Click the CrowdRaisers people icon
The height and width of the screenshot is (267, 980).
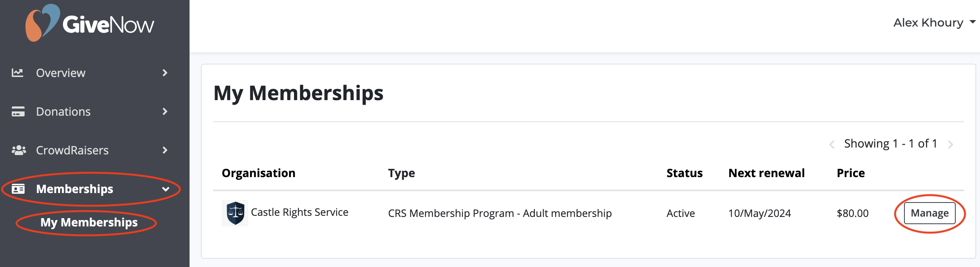coord(19,150)
